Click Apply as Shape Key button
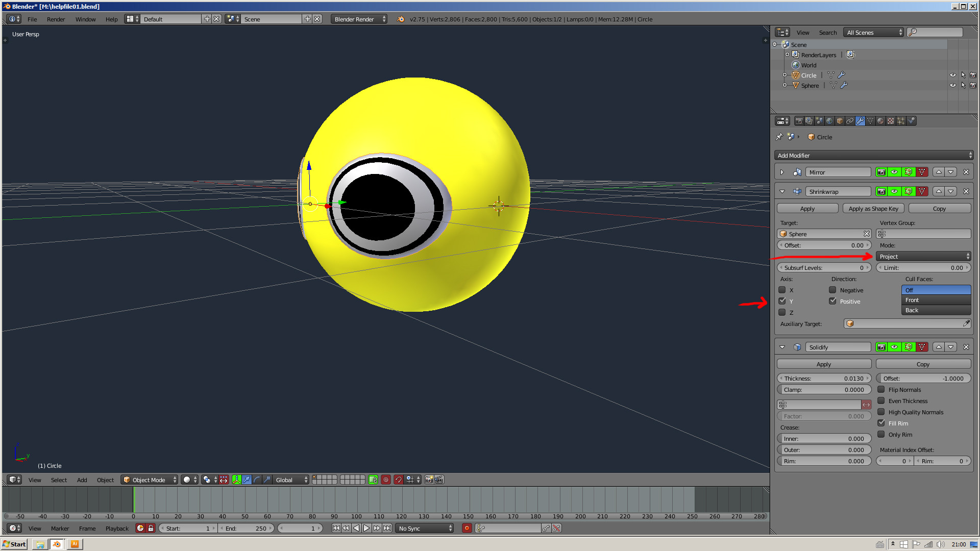This screenshot has width=980, height=551. click(873, 209)
